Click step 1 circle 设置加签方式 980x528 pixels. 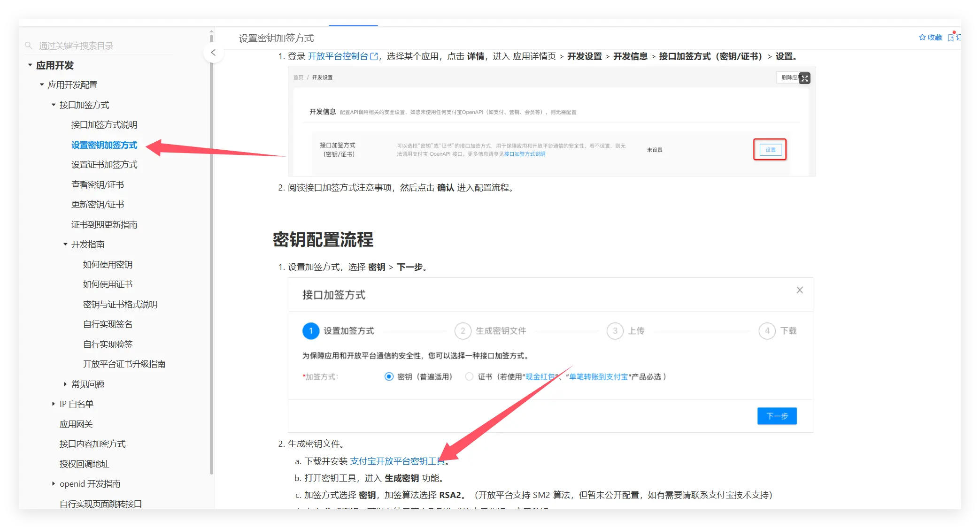311,331
